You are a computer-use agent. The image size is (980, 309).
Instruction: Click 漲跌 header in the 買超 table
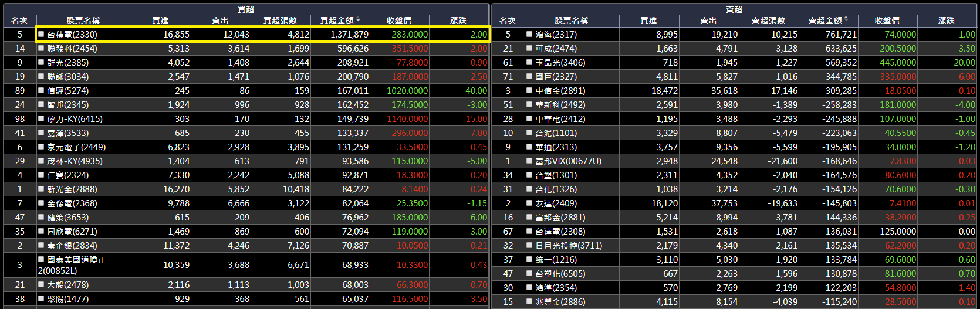click(458, 21)
